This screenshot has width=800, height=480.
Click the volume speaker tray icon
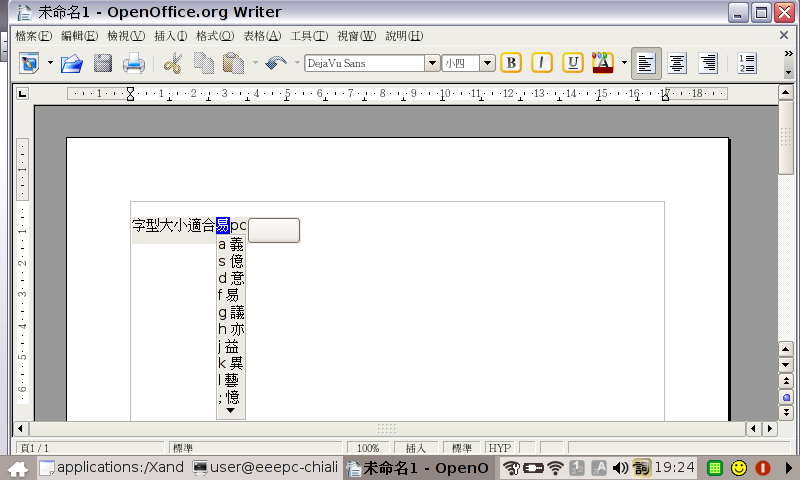pyautogui.click(x=620, y=467)
